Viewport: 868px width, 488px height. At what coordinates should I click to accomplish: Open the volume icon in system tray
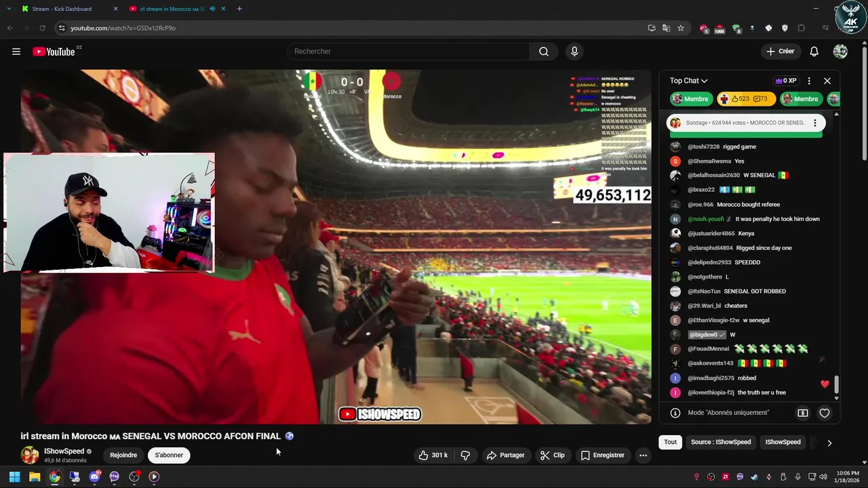823,476
